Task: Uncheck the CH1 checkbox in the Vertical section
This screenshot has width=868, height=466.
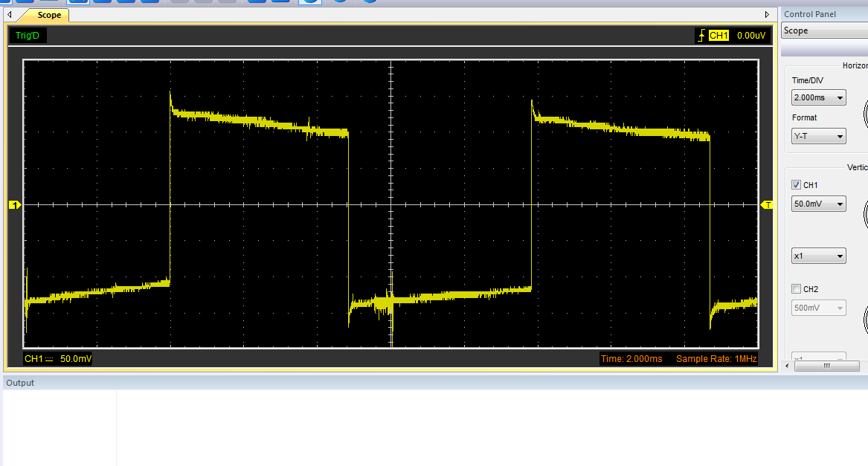Action: [794, 184]
